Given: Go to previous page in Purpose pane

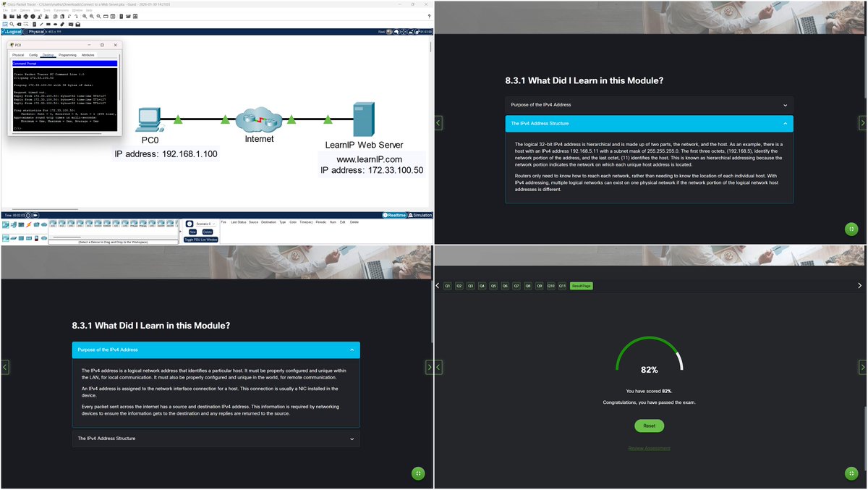Looking at the screenshot, I should [x=5, y=368].
